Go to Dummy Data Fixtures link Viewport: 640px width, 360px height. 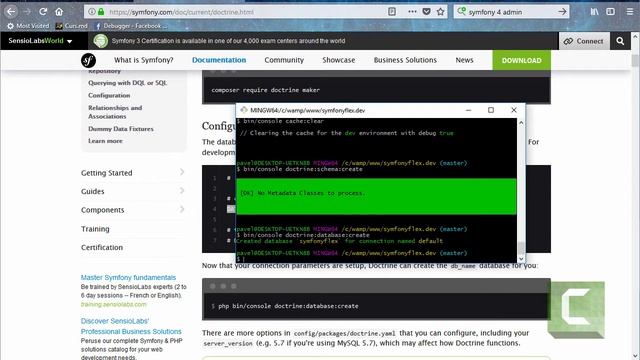[x=121, y=129]
